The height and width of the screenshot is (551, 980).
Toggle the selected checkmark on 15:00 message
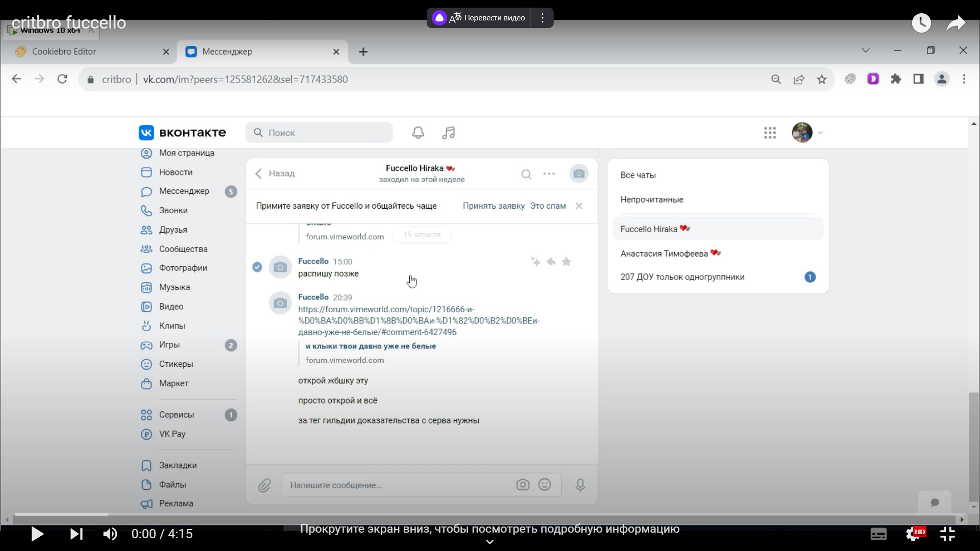(x=257, y=267)
